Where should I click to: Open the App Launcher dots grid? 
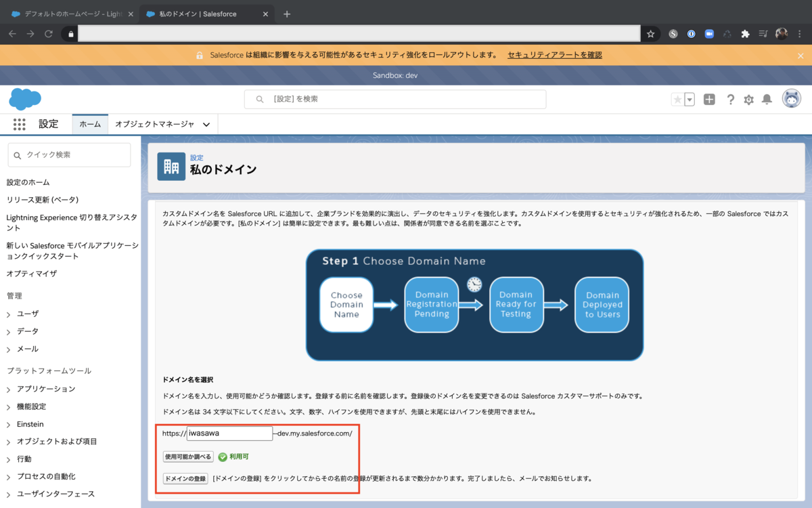tap(19, 125)
